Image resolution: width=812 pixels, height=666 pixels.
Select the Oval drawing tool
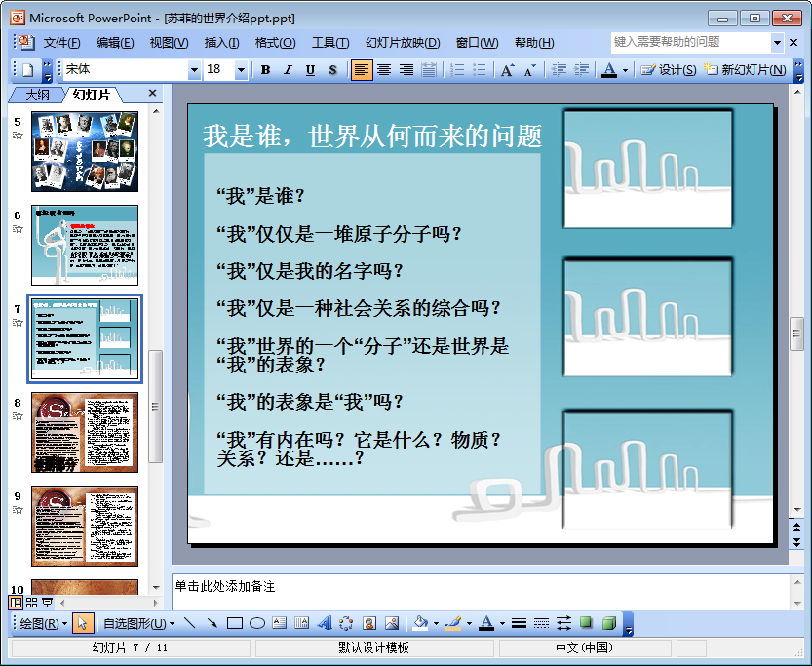pyautogui.click(x=257, y=623)
